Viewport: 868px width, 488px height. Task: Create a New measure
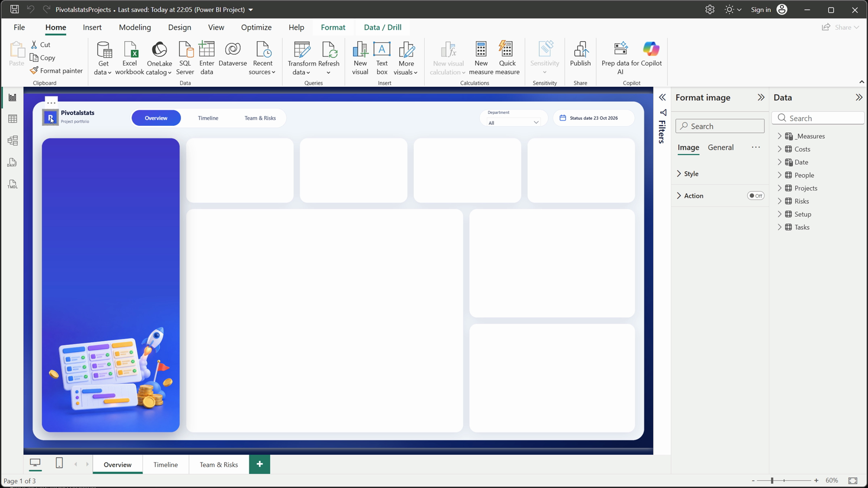click(x=481, y=58)
